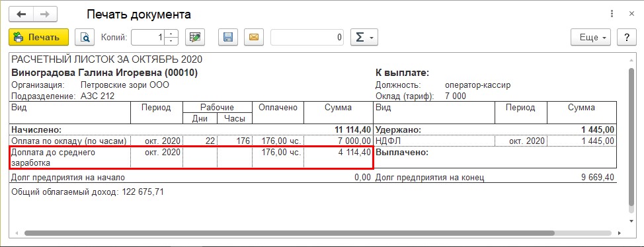The height and width of the screenshot is (247, 644).
Task: Decrease copies with the down stepper arrow
Action: [171, 41]
